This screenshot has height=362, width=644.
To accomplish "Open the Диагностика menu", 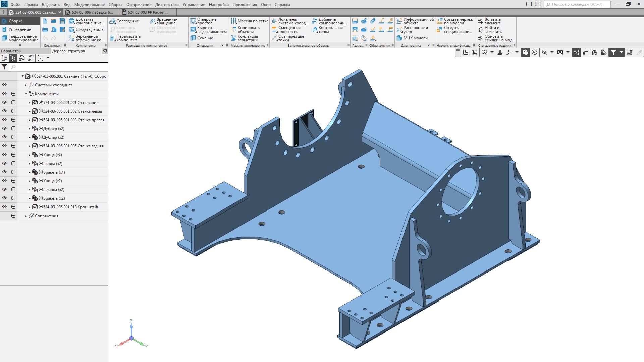I will [x=167, y=5].
